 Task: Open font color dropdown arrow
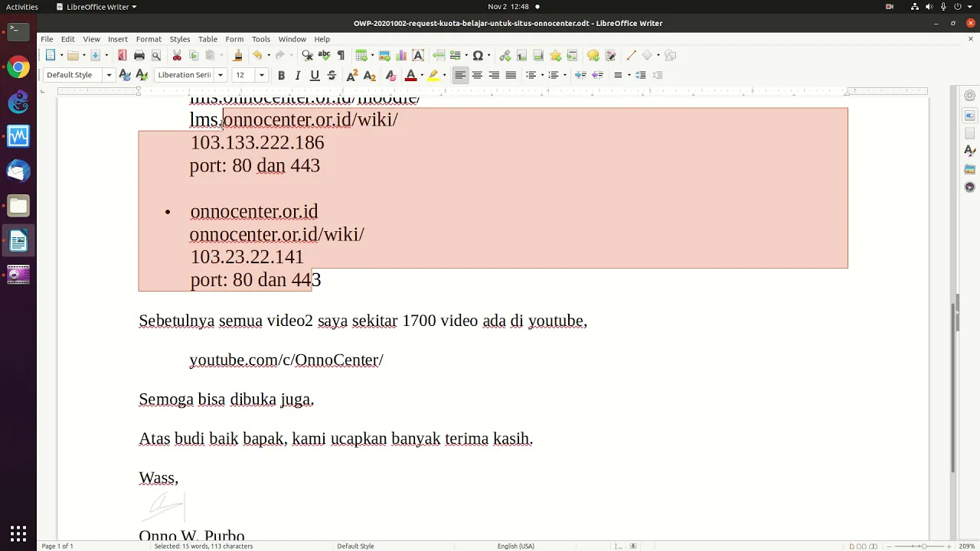421,75
